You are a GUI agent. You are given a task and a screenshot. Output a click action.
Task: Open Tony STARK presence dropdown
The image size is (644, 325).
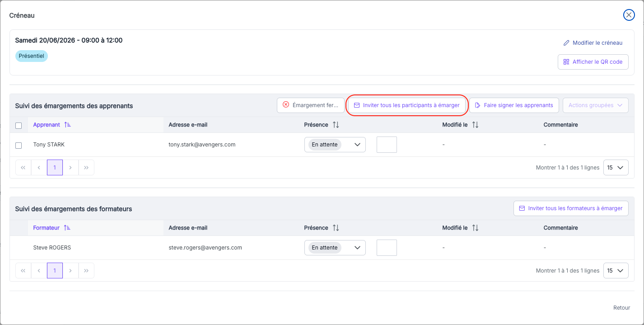click(335, 145)
